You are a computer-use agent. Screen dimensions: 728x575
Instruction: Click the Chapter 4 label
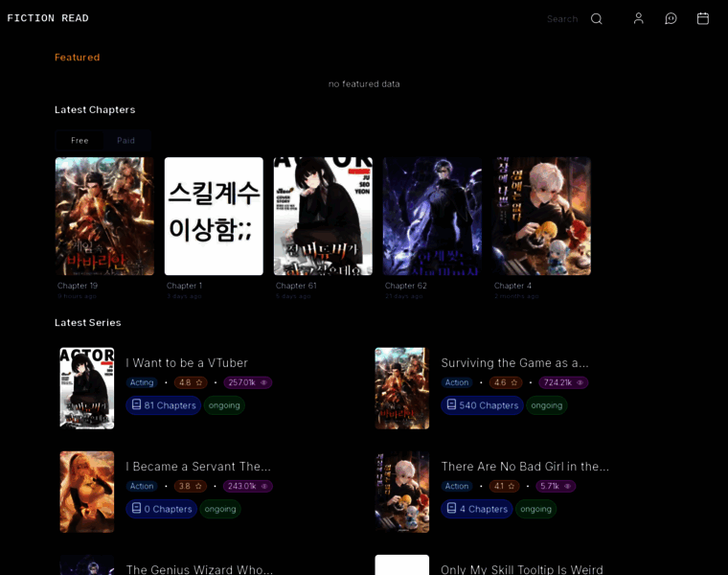point(512,286)
